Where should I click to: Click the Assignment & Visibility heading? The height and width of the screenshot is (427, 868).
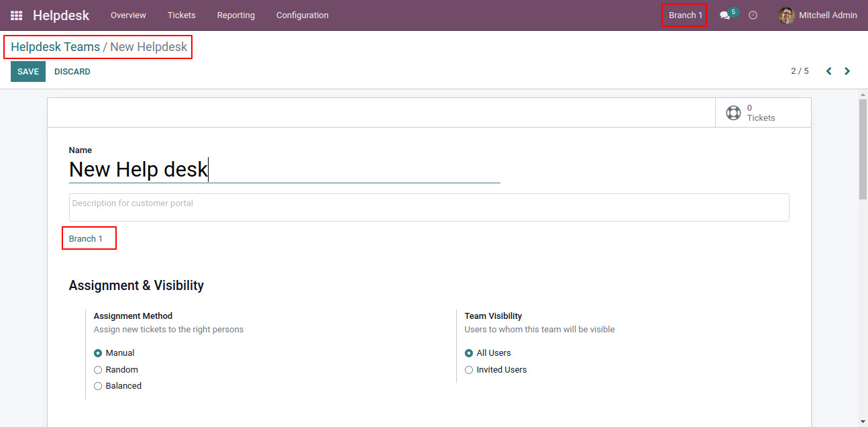[136, 285]
